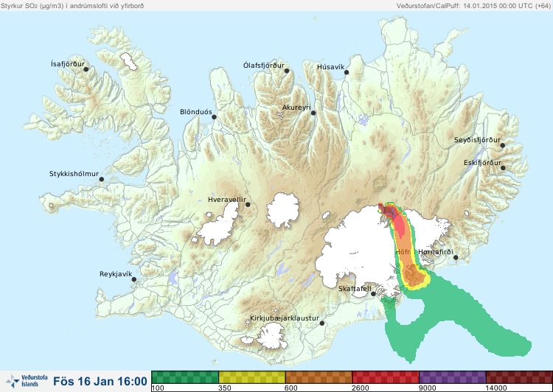The image size is (553, 392).
Task: Click the Seyðisfjörður marker dot
Action: coord(503,145)
